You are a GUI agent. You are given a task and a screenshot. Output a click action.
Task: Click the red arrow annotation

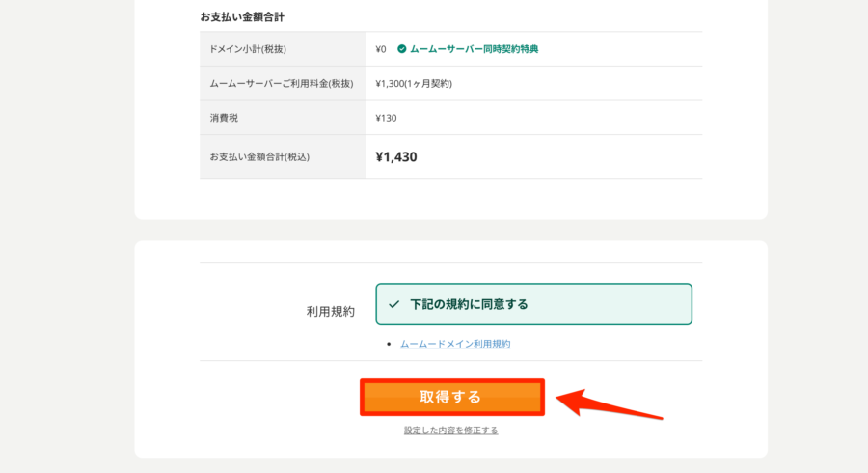point(609,403)
